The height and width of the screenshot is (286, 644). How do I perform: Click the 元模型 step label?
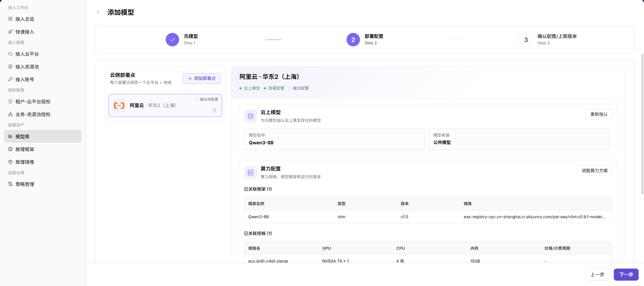pyautogui.click(x=191, y=36)
